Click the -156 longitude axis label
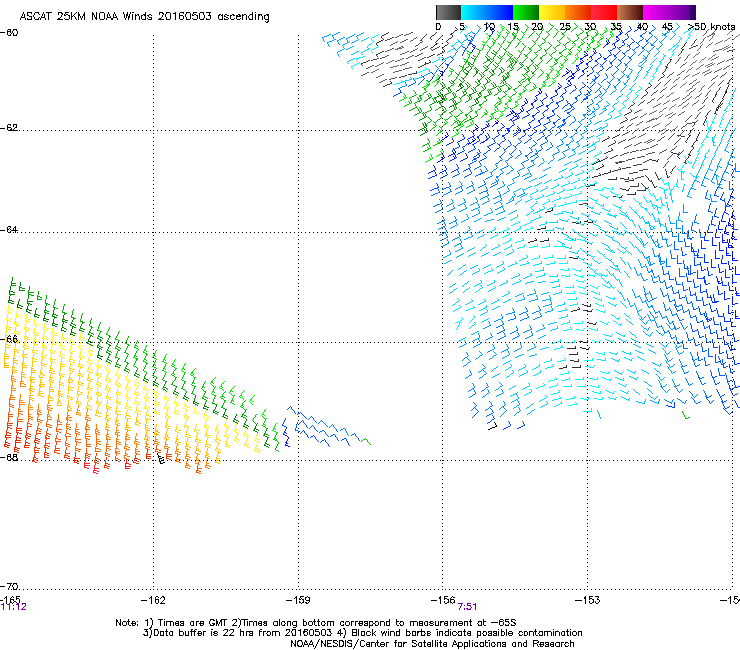 pyautogui.click(x=443, y=600)
